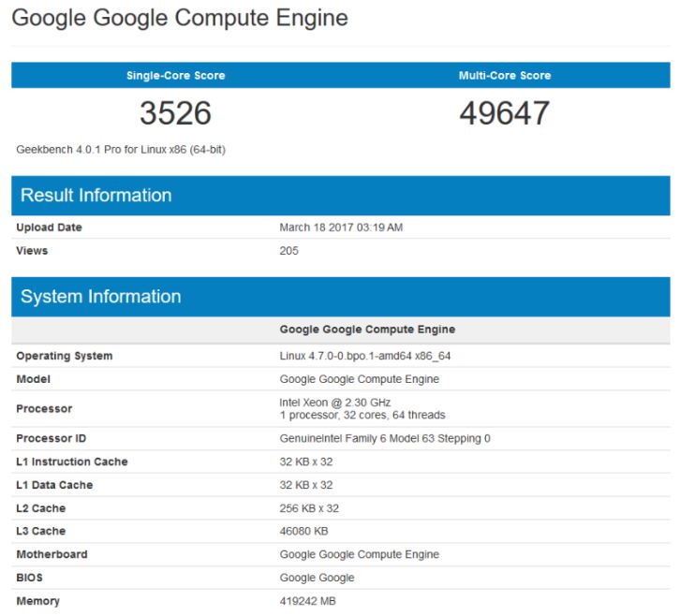Select the L1 Instruction Cache value 32 KB x 32

pos(306,462)
